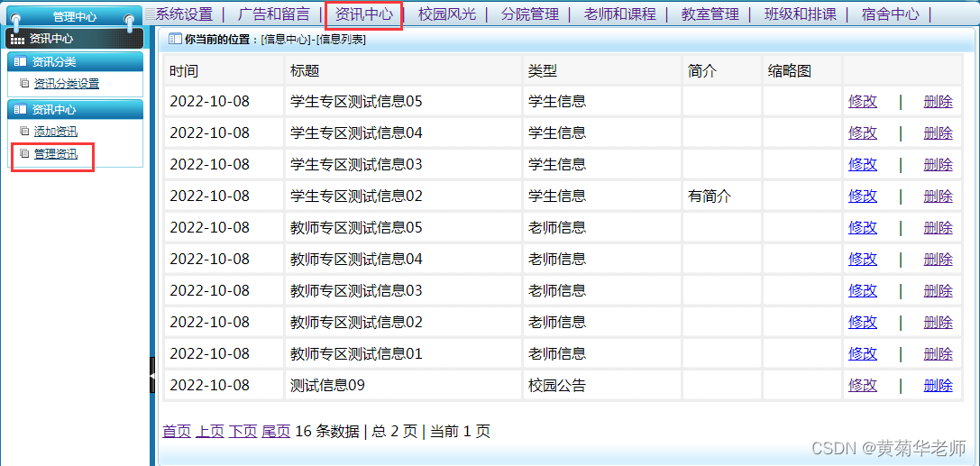
Task: Click the icon beside 管理资讯
Action: click(24, 153)
